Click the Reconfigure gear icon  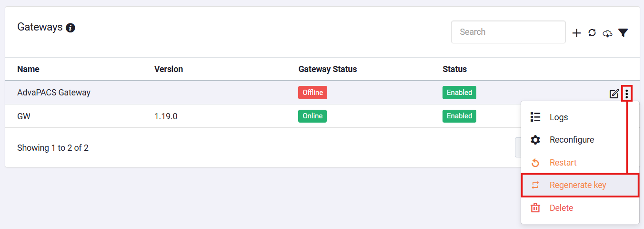(x=535, y=140)
